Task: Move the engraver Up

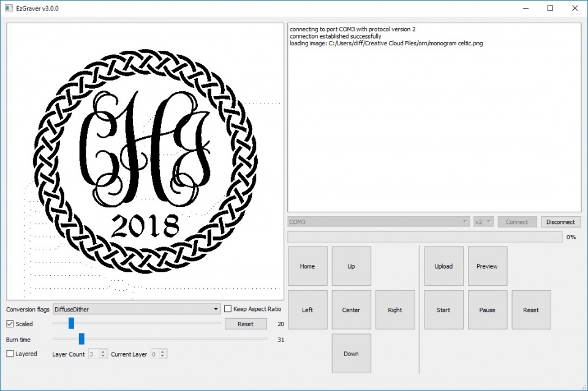Action: pyautogui.click(x=351, y=266)
